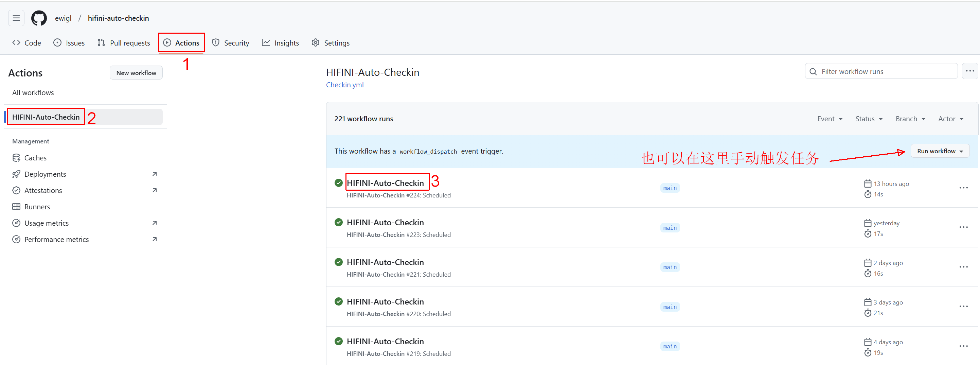Expand the Event filter dropdown
This screenshot has height=365, width=980.
[829, 119]
